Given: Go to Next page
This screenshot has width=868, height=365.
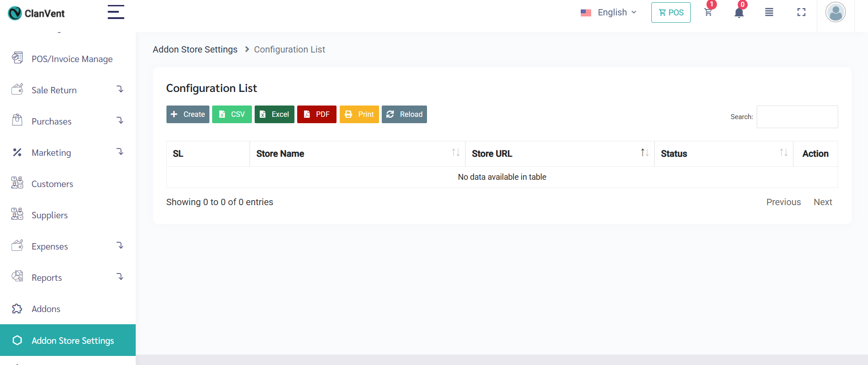Looking at the screenshot, I should tap(823, 202).
